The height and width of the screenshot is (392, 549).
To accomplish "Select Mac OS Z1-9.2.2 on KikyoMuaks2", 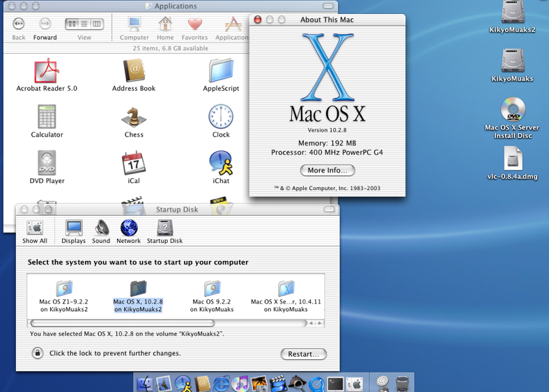I will coord(63,296).
